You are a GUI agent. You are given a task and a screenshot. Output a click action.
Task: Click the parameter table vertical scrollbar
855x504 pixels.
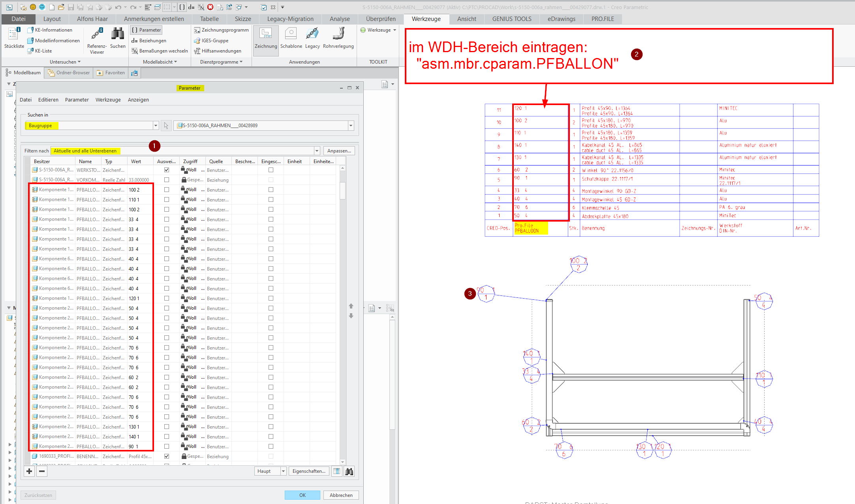click(x=342, y=314)
